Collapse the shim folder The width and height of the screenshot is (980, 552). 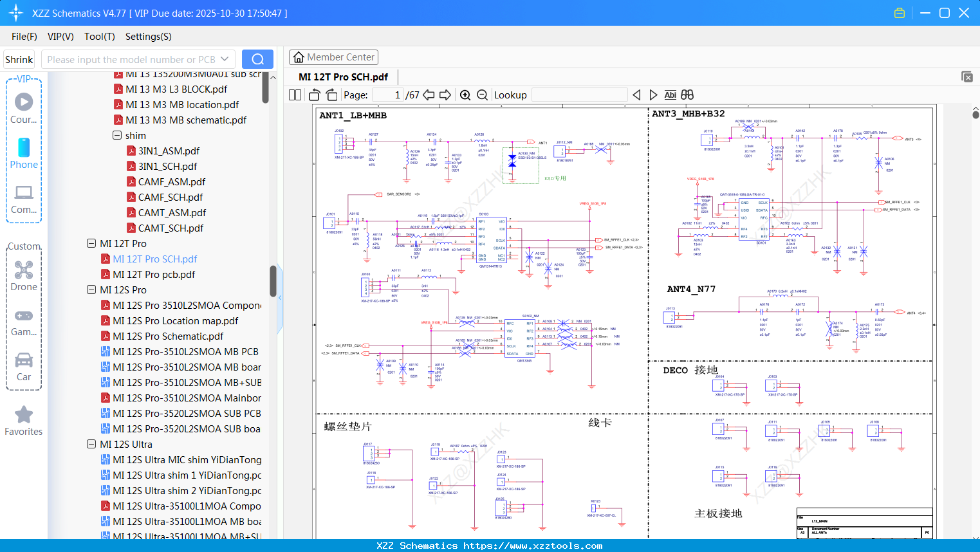[x=117, y=136]
